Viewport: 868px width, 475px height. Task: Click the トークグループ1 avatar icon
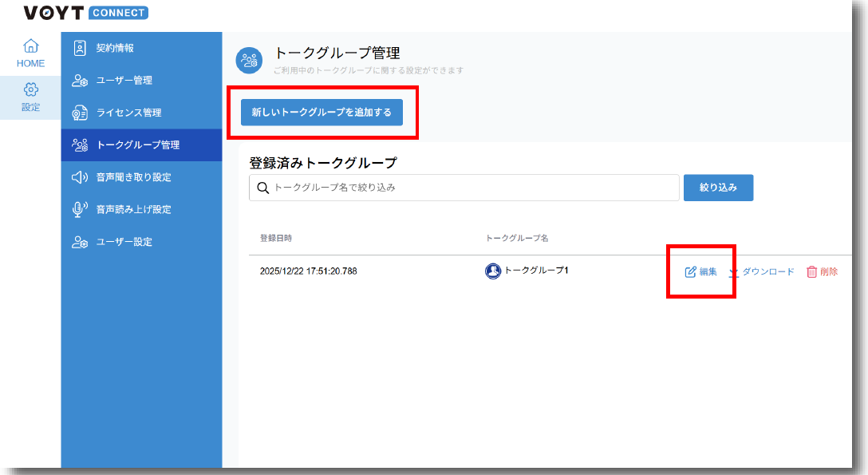click(495, 271)
